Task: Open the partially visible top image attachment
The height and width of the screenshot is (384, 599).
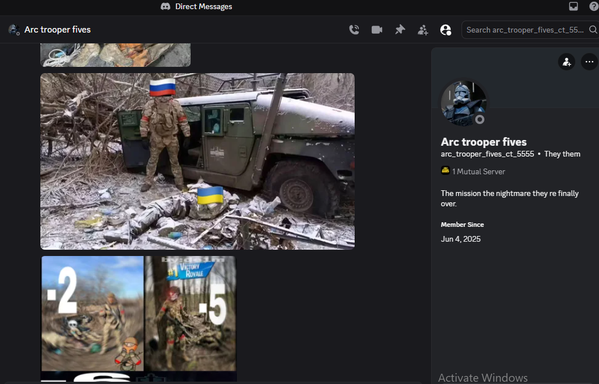Action: pos(115,55)
